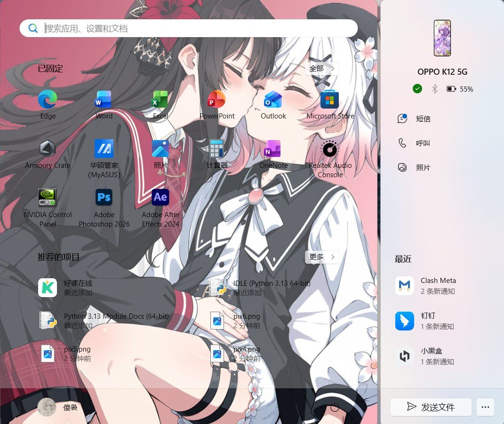Launch the 计算器 calculator app

pos(217,154)
